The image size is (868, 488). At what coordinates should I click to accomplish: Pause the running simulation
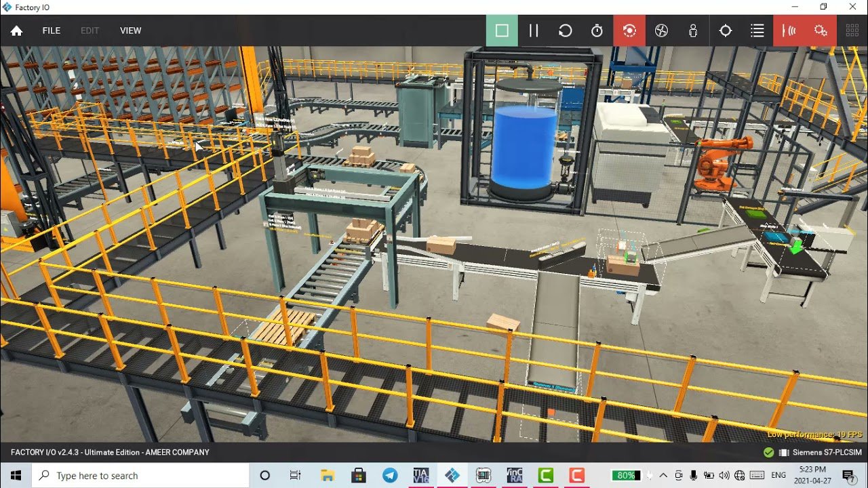click(534, 30)
